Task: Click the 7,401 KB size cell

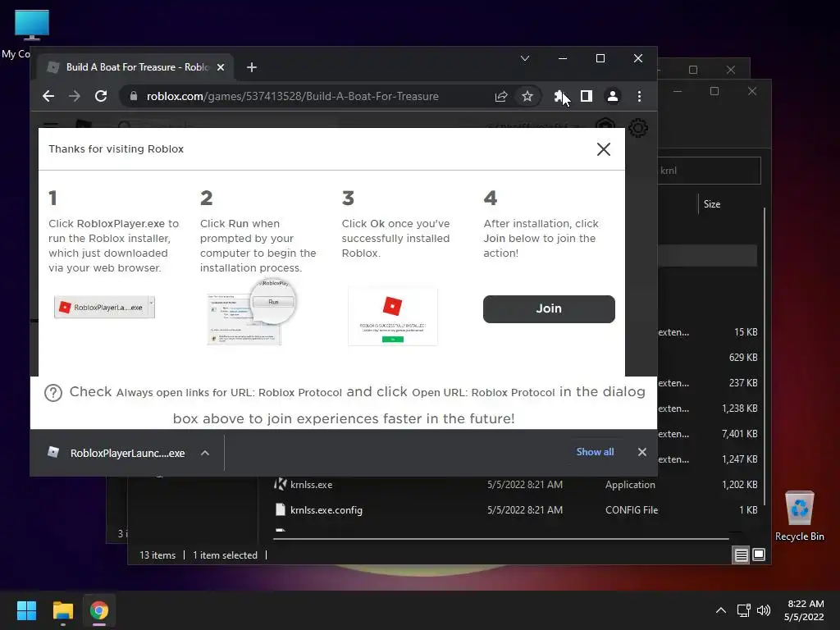Action: (x=740, y=434)
